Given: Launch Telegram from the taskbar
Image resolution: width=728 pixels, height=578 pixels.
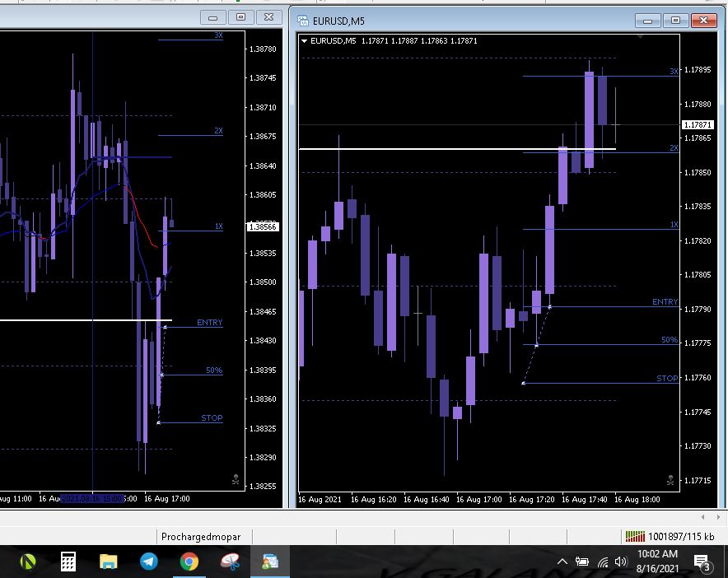Looking at the screenshot, I should [149, 562].
